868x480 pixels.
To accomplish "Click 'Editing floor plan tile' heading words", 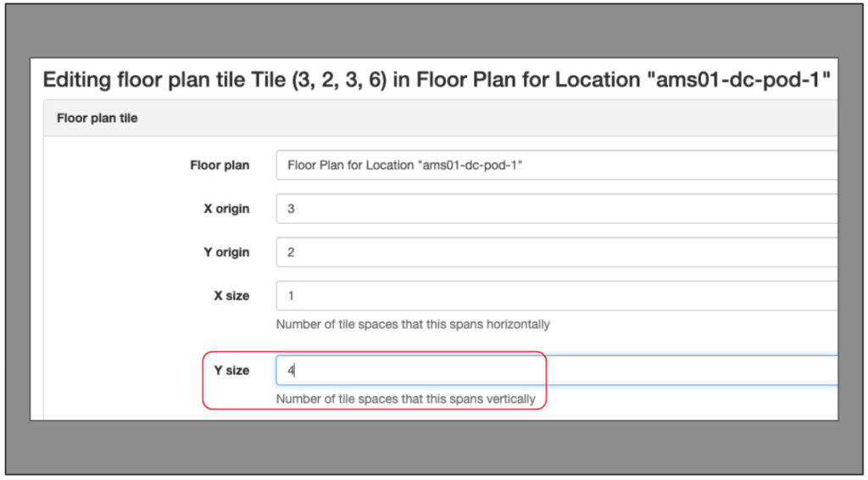I will (144, 81).
